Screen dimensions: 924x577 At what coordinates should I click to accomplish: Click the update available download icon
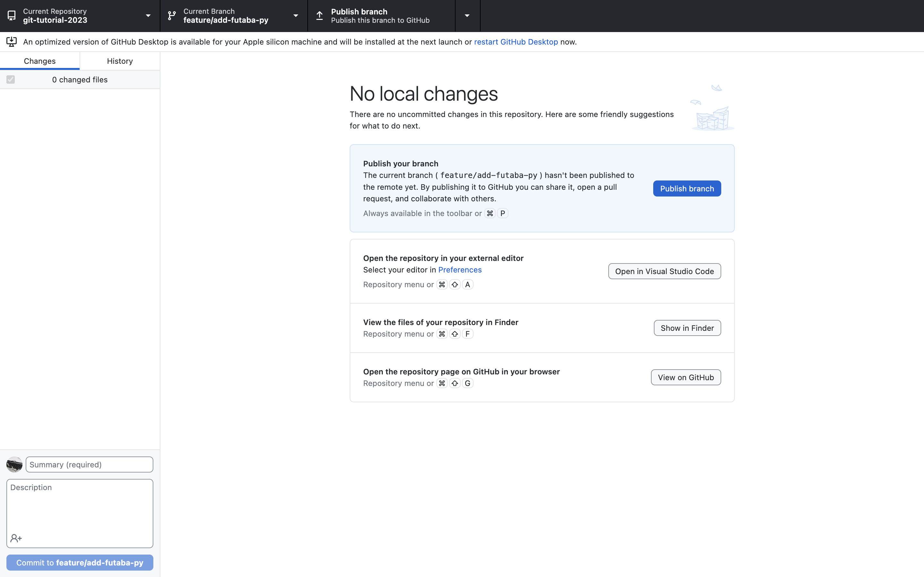tap(12, 42)
